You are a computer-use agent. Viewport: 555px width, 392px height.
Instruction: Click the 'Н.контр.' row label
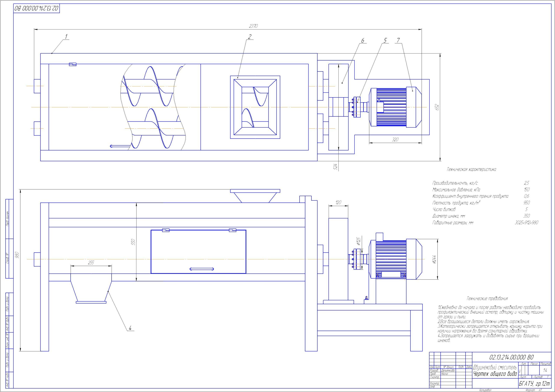click(x=434, y=384)
